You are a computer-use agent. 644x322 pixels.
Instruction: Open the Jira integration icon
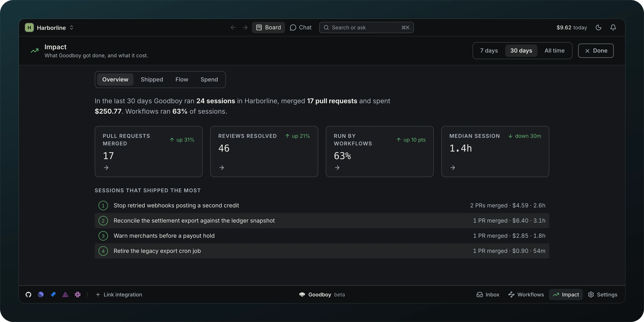pyautogui.click(x=53, y=295)
